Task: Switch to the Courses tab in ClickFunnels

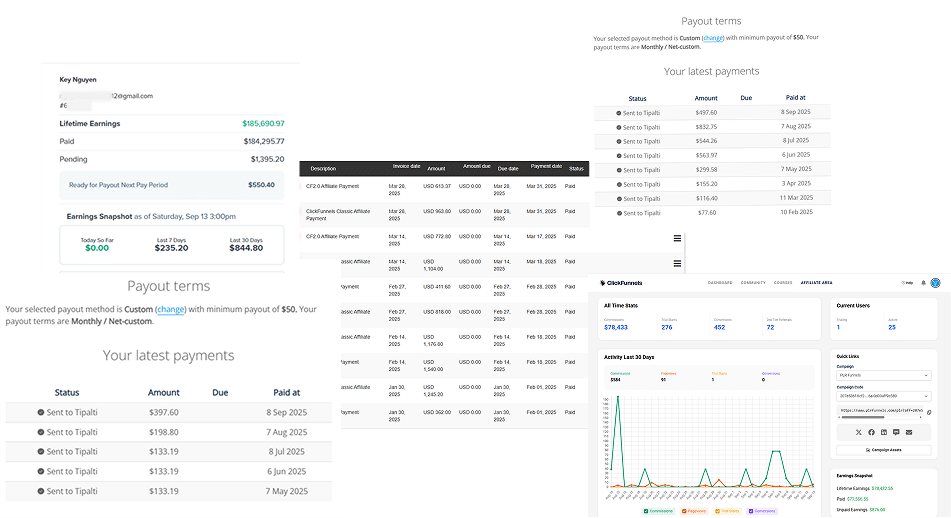Action: coord(783,283)
